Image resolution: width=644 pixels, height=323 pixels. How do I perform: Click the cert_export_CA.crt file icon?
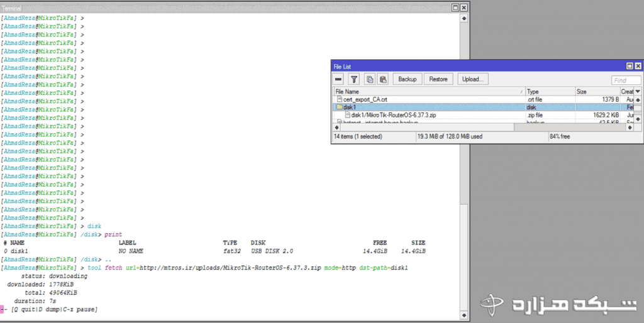coord(339,99)
